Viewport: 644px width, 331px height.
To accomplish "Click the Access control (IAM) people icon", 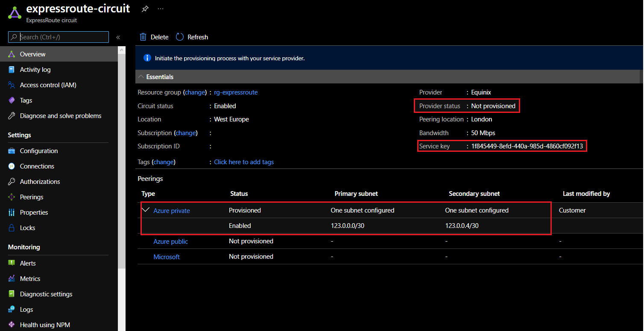I will [x=12, y=85].
